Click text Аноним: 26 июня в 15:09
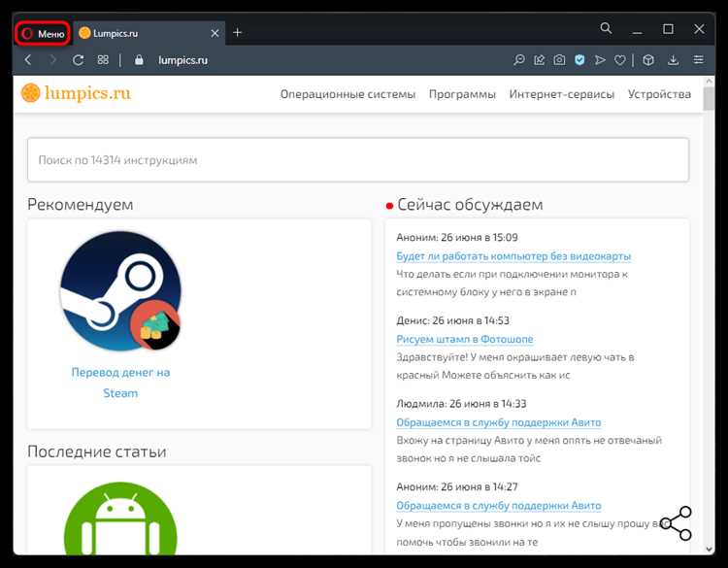The image size is (728, 568). (x=457, y=237)
